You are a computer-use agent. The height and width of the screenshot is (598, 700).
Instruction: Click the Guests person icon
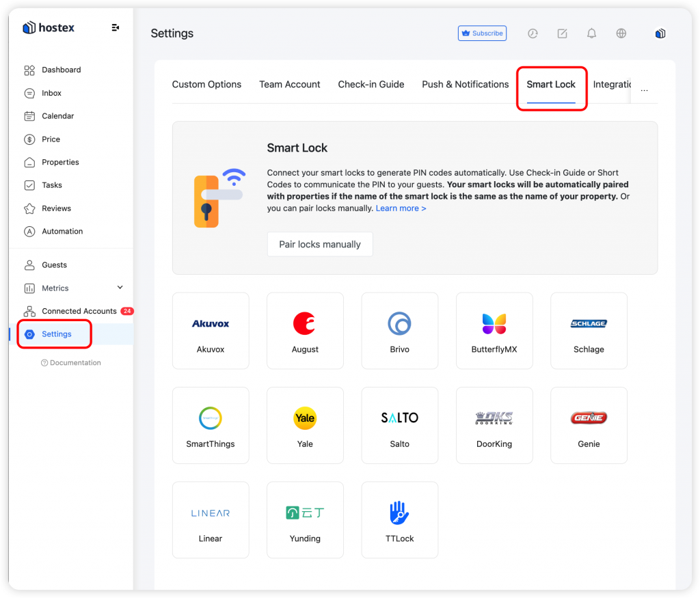click(x=29, y=265)
